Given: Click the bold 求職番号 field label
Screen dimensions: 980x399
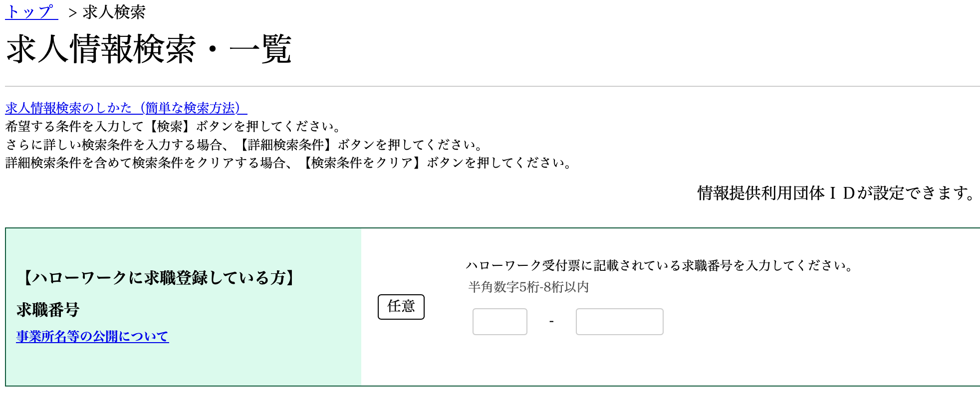Looking at the screenshot, I should tap(48, 310).
